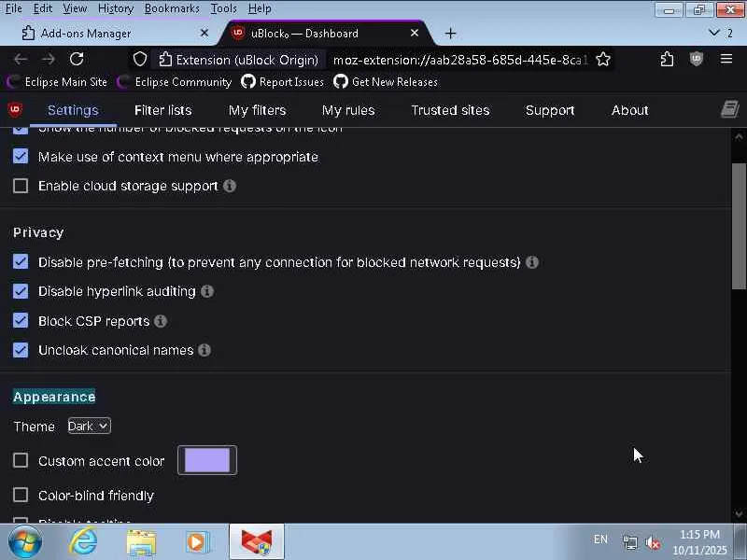This screenshot has height=560, width=747.
Task: Open the Help menu
Action: pyautogui.click(x=260, y=8)
